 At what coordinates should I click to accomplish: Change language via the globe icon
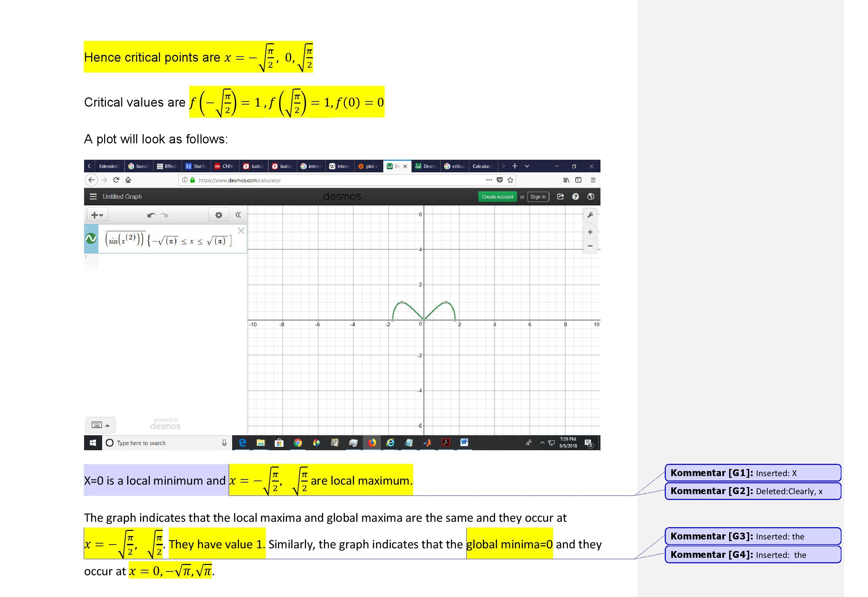point(591,197)
